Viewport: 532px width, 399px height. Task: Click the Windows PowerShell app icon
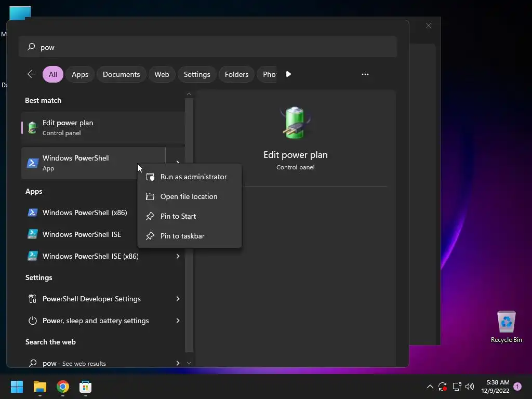pyautogui.click(x=33, y=163)
